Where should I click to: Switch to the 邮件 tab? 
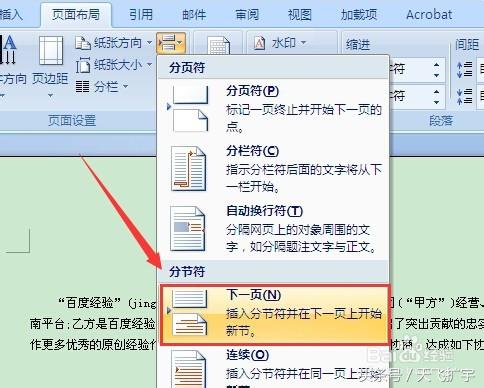[x=194, y=15]
